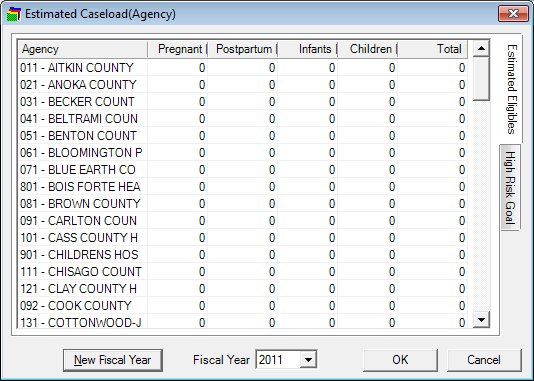The width and height of the screenshot is (534, 381).
Task: Select the 011 - AITKIN COUNTY row
Action: [x=242, y=67]
